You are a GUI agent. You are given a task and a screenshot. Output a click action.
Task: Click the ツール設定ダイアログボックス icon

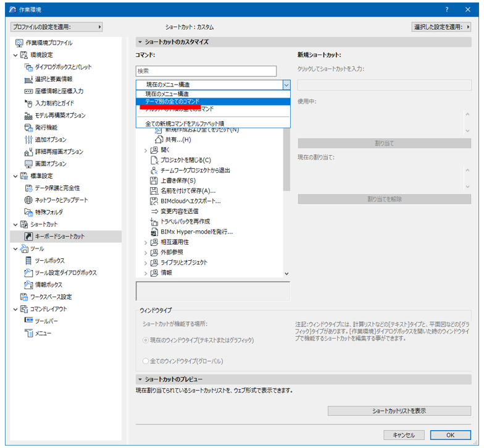point(28,273)
